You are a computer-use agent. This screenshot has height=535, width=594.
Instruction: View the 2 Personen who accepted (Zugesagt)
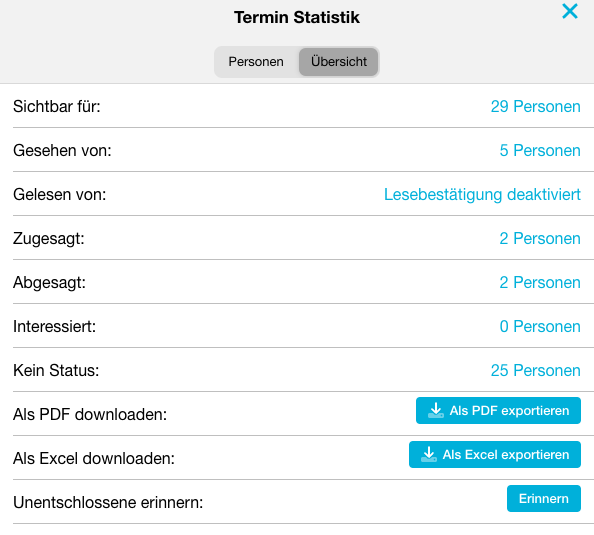[540, 238]
